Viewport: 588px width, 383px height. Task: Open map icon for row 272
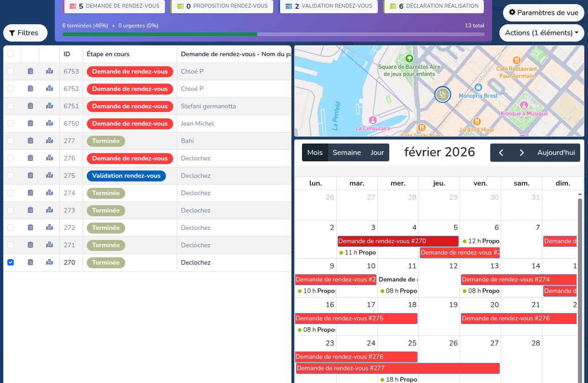(49, 228)
